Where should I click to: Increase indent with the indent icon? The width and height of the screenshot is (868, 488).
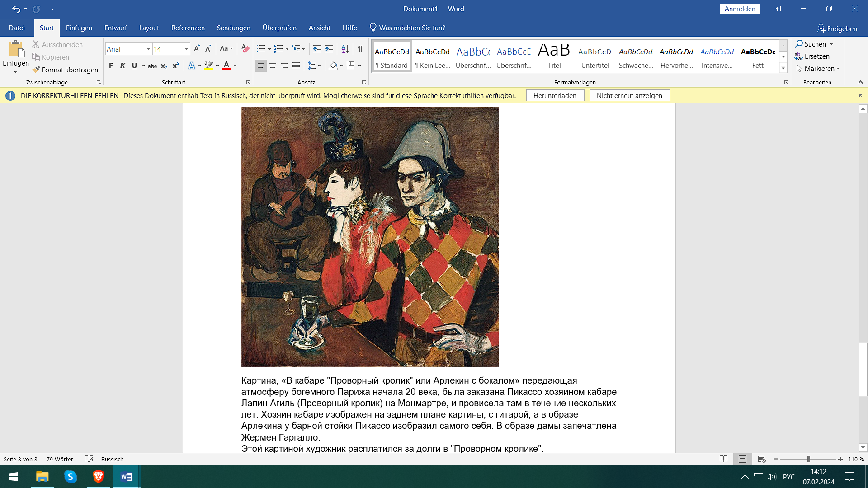(329, 49)
